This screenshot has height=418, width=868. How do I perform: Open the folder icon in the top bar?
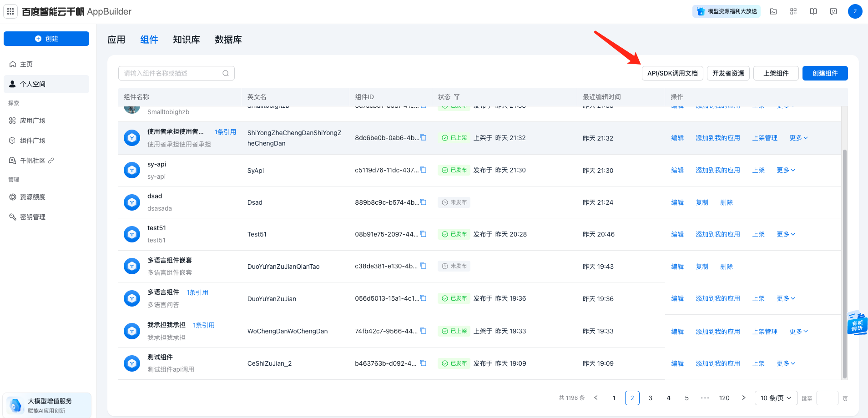773,11
